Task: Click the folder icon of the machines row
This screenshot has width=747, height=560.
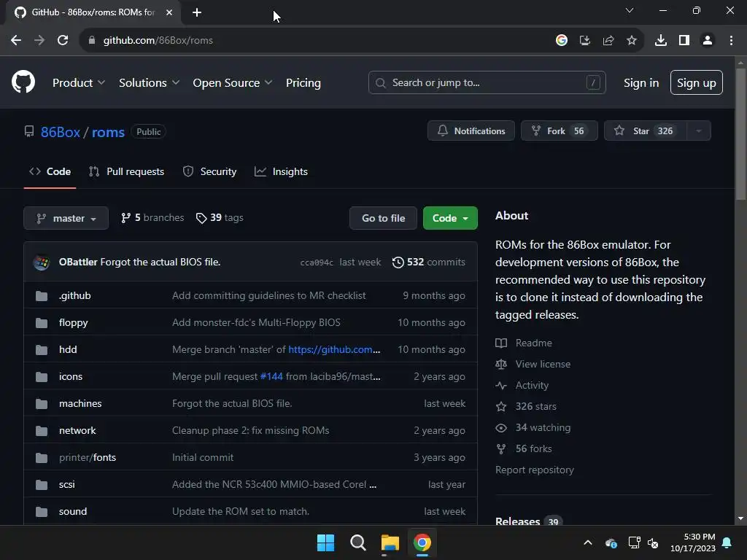Action: pyautogui.click(x=42, y=404)
